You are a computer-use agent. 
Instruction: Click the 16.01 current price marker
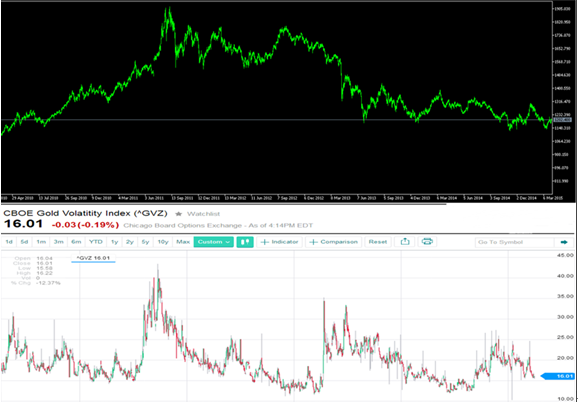pyautogui.click(x=558, y=376)
